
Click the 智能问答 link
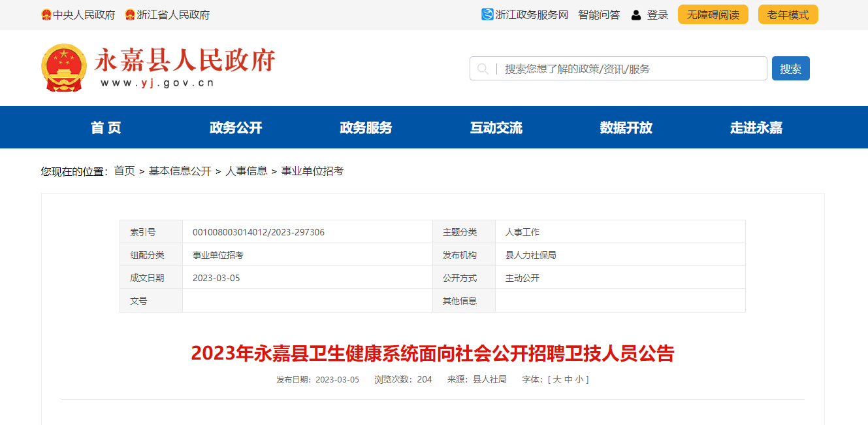(x=598, y=14)
